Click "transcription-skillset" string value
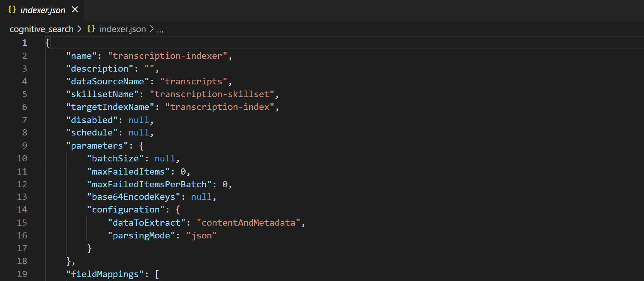The image size is (644, 281). 212,94
